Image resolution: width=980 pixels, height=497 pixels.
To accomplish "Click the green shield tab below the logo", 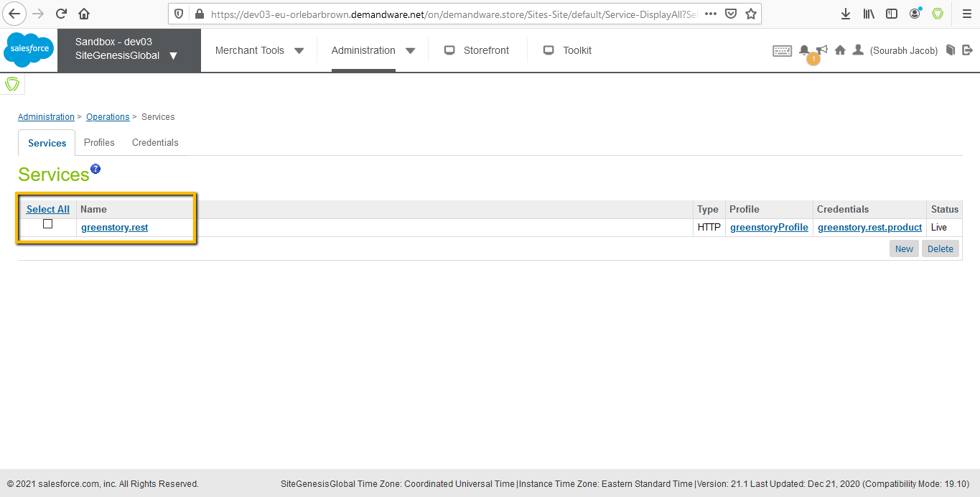I will [x=12, y=84].
